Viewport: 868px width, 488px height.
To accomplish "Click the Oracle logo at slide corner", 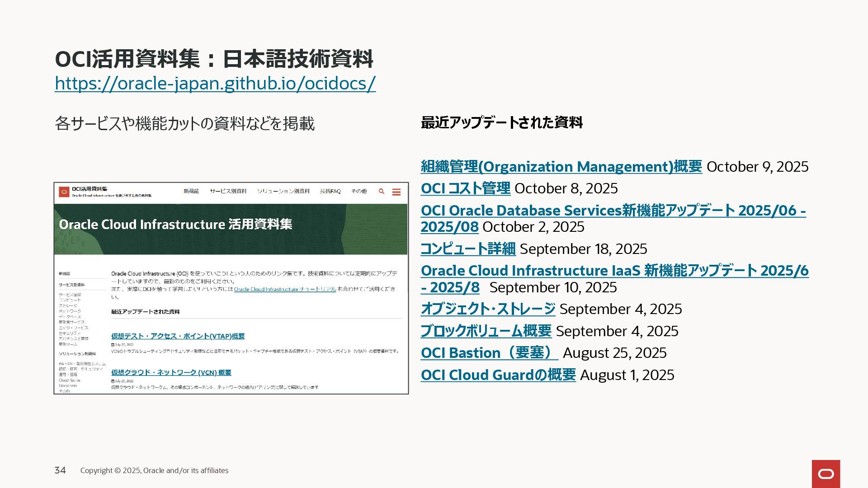I will point(826,474).
